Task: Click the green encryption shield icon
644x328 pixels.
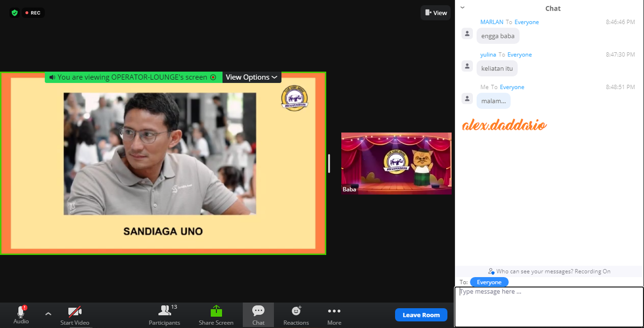Action: coord(15,13)
